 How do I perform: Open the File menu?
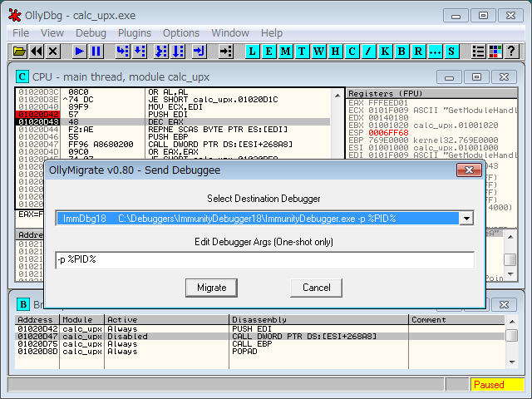click(21, 33)
